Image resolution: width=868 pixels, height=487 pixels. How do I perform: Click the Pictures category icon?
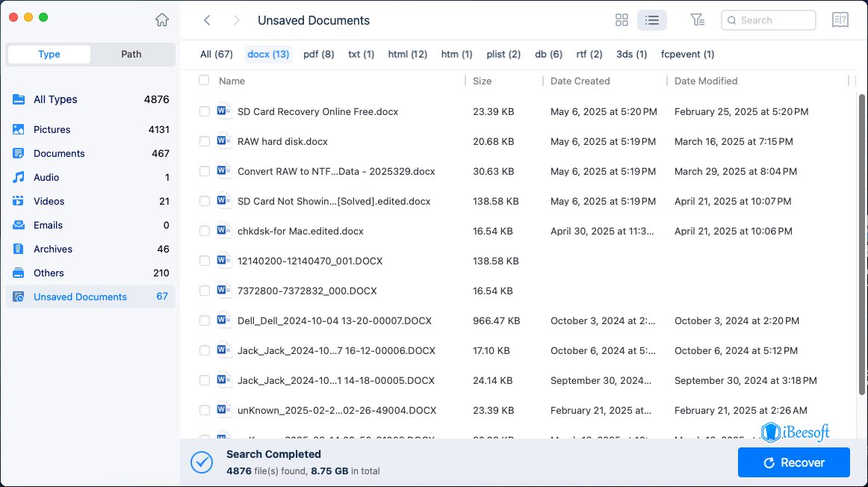[18, 129]
